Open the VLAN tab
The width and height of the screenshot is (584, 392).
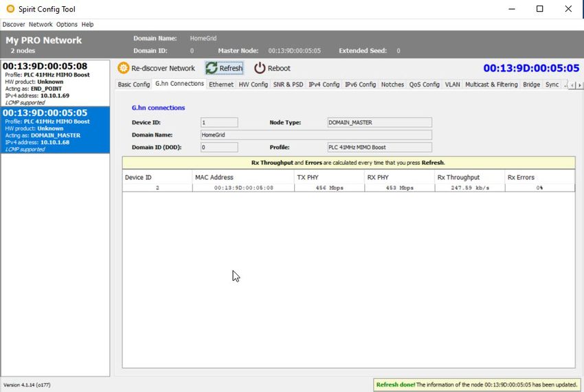tap(453, 84)
